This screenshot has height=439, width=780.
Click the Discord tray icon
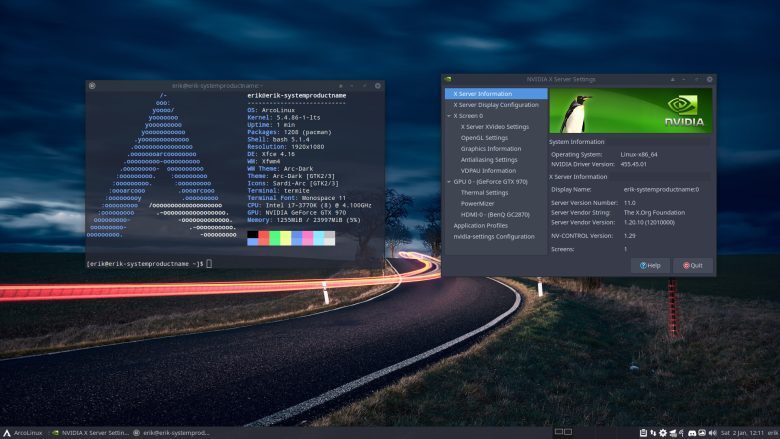692,433
